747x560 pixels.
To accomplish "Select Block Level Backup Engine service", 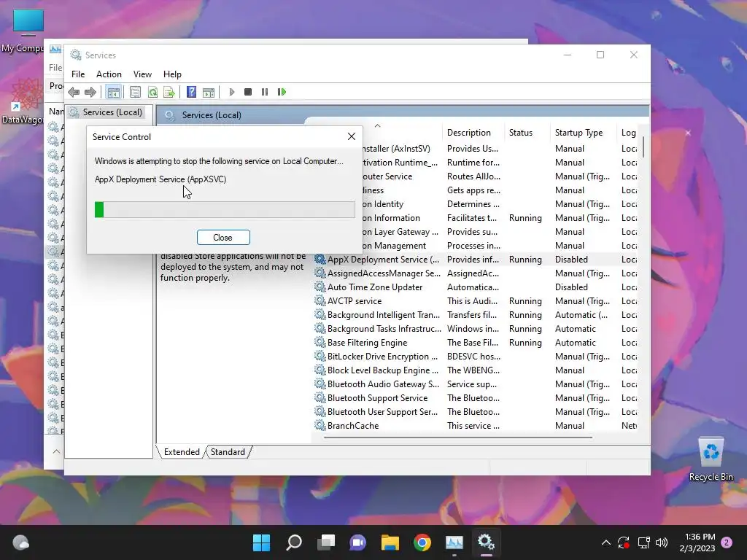I will point(476,370).
